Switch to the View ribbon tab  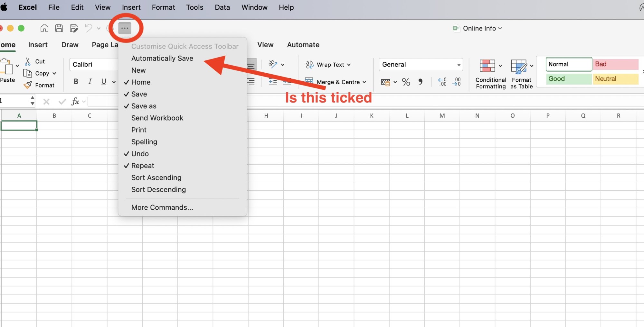265,45
